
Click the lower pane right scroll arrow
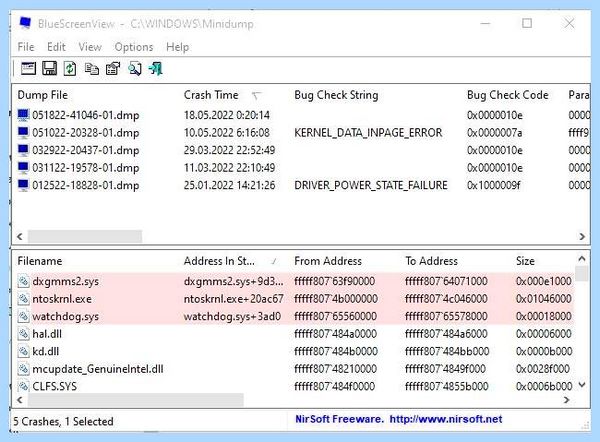(567, 400)
